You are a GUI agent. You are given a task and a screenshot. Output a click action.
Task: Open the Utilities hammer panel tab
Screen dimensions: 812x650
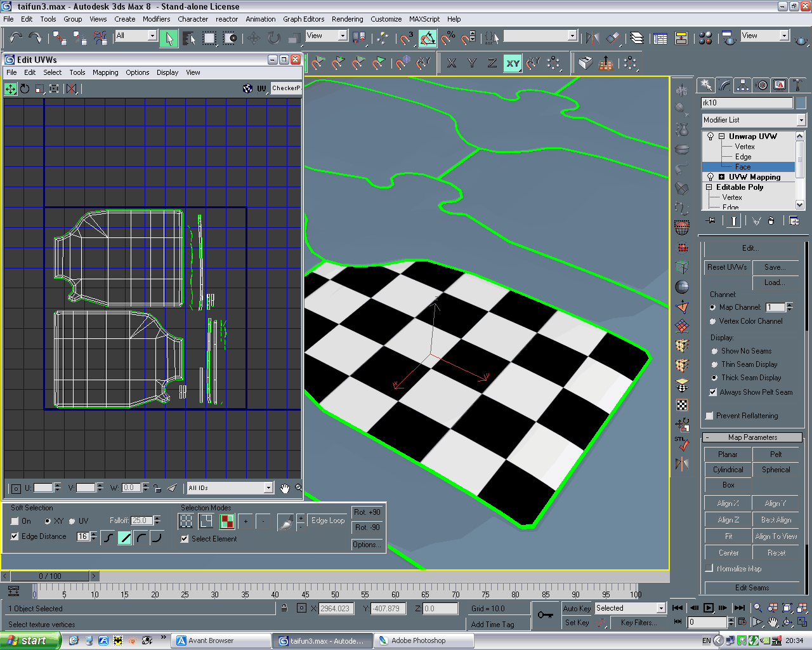click(x=797, y=85)
